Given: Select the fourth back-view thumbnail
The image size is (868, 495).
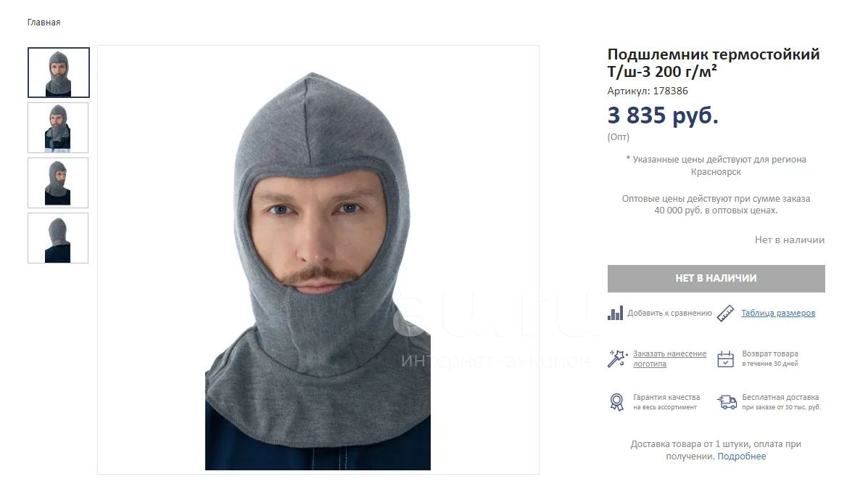Looking at the screenshot, I should pos(58,238).
